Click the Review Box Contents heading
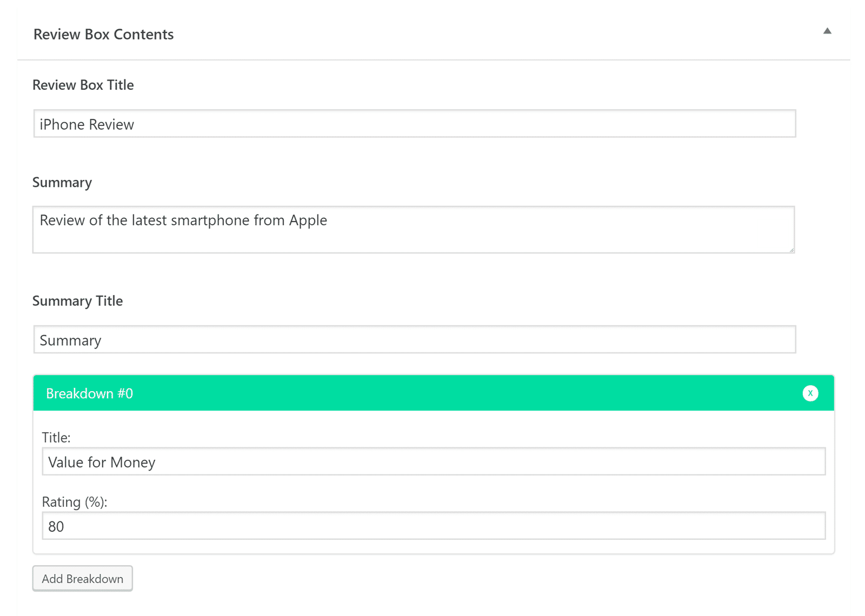 pyautogui.click(x=103, y=35)
